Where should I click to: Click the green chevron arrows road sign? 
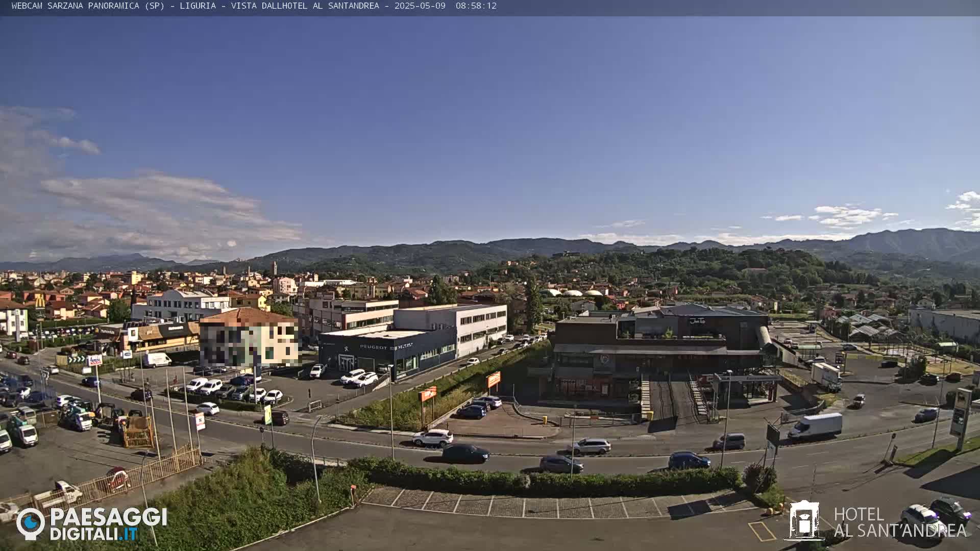(x=77, y=360)
